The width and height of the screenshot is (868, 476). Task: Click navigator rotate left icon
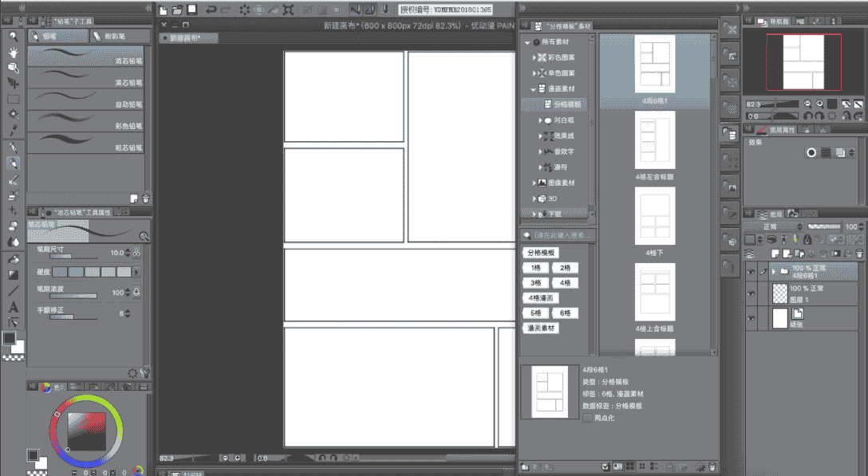(807, 116)
